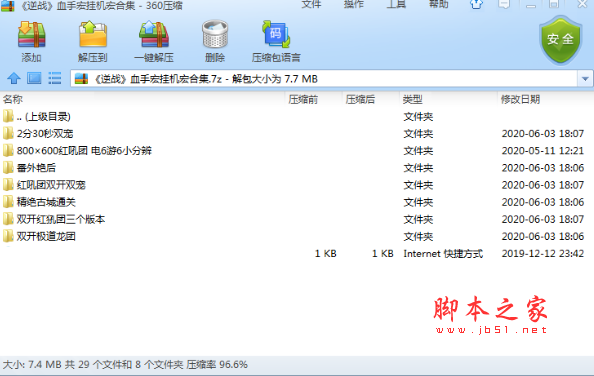Open the 帮助 menu
The image size is (594, 376).
439,4
